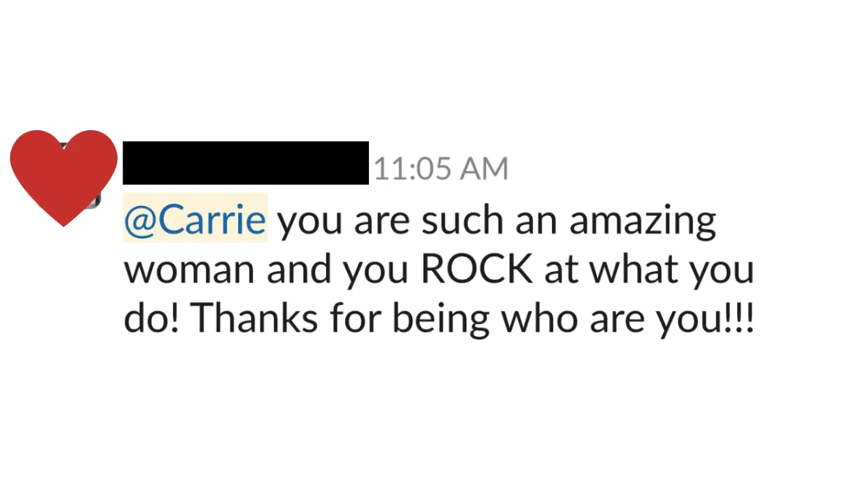Click the @ symbol in the Carrie mention
Viewport: 868px width, 488px height.
tap(139, 220)
